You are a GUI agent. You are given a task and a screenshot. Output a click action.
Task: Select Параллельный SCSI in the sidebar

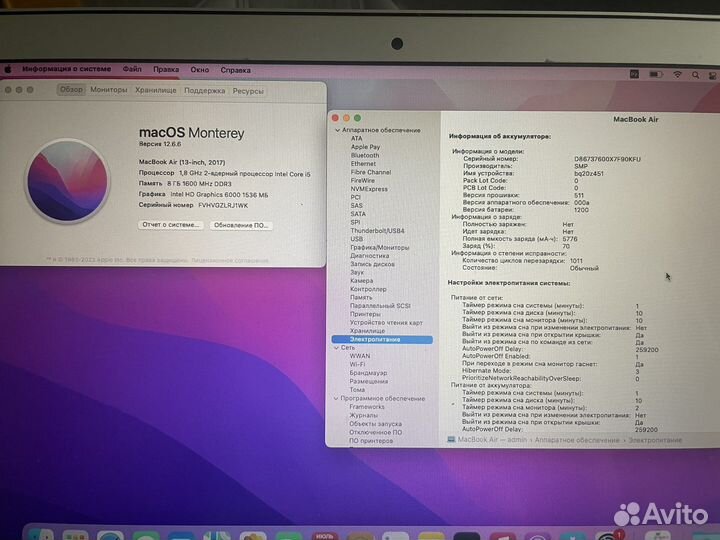coord(380,306)
